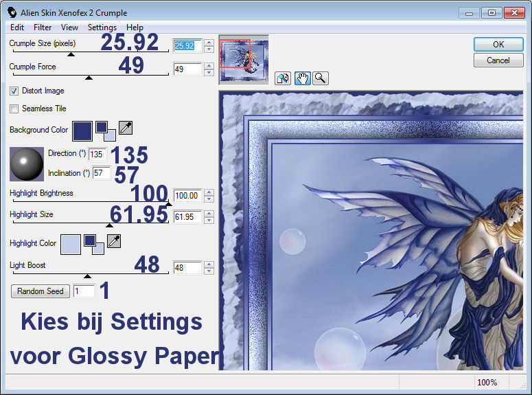The image size is (532, 395).
Task: Open the Help menu
Action: [x=135, y=27]
